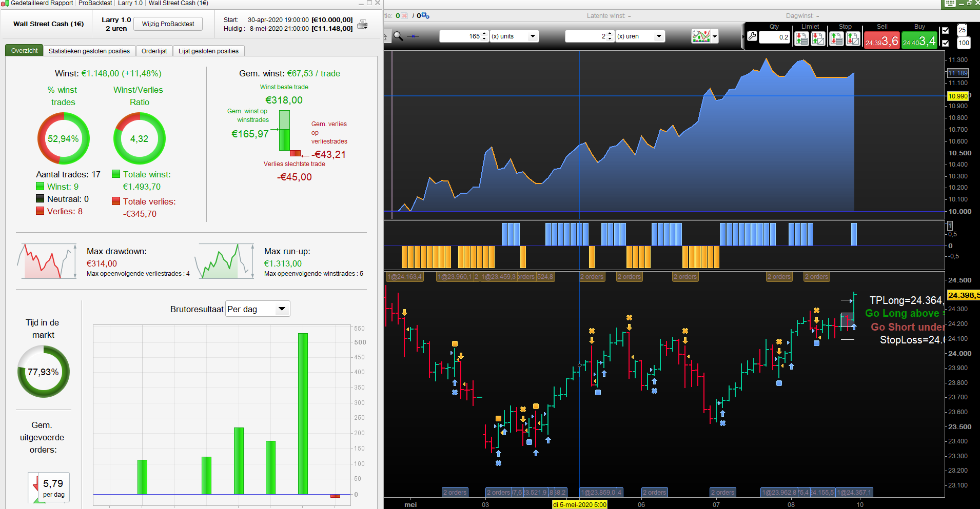
Task: Click the input field showing 100
Action: click(x=964, y=43)
